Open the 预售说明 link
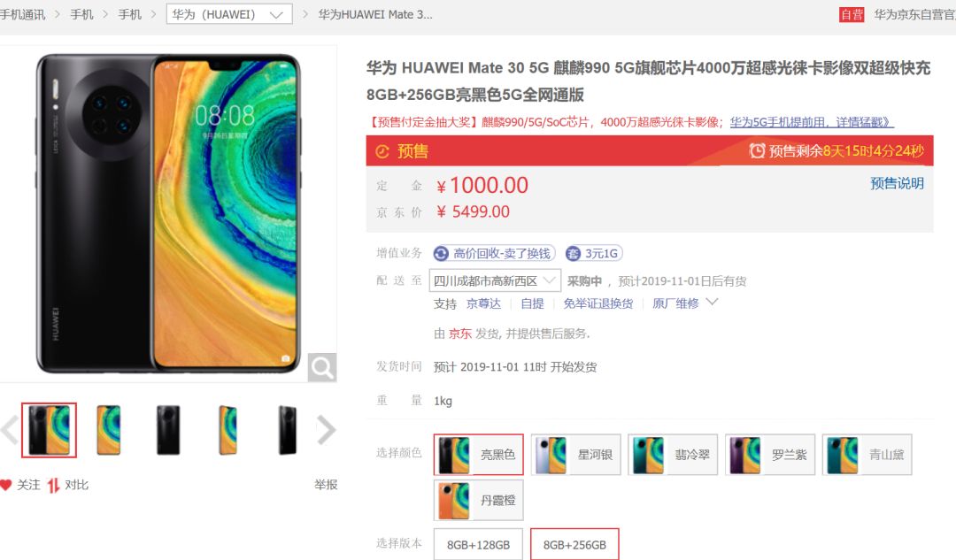This screenshot has height=560, width=956. click(897, 183)
